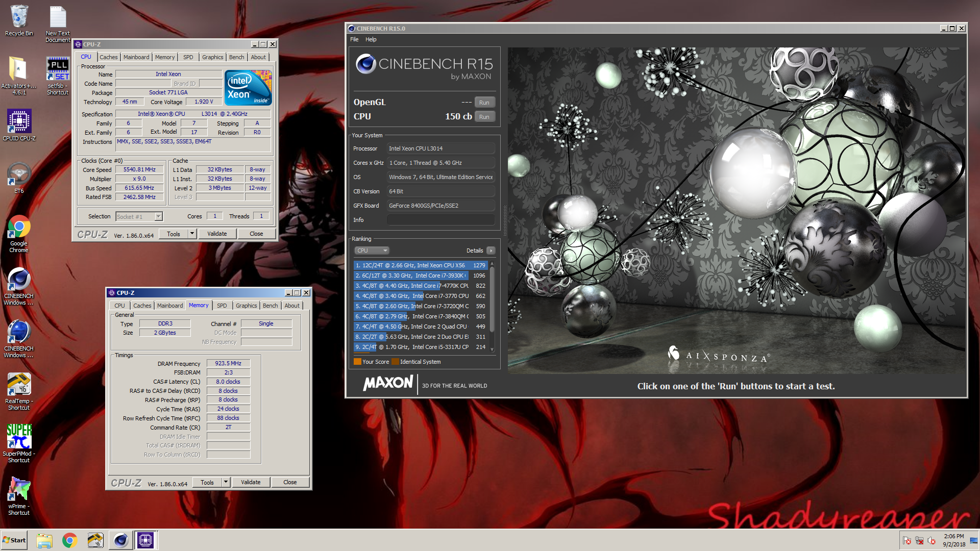Click the Core Speed value 5540.81 MHz

click(139, 170)
